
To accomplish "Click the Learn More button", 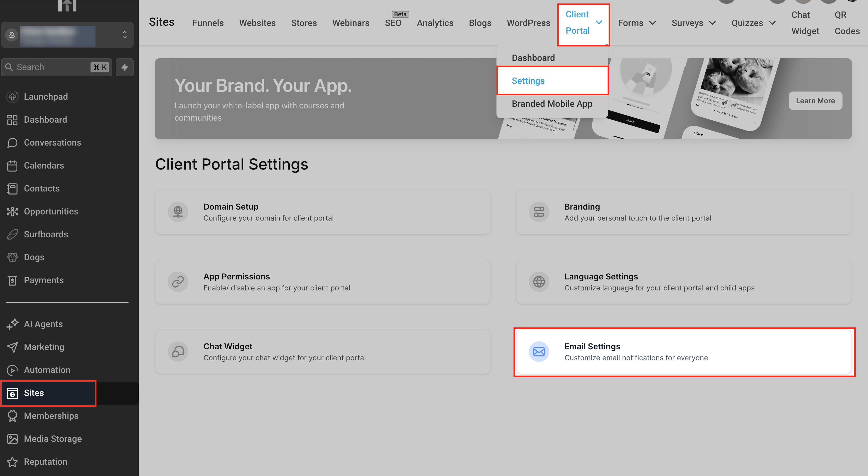I will tap(815, 101).
